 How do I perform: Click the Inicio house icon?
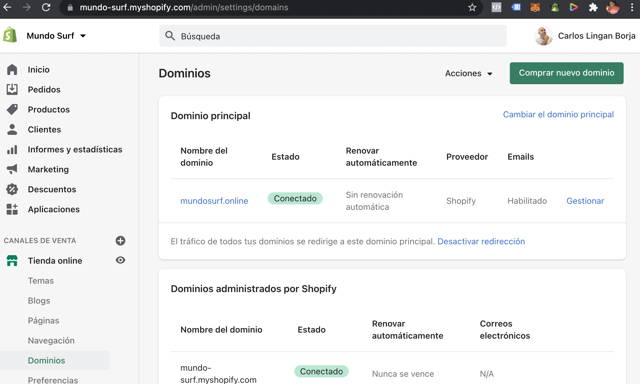[12, 70]
